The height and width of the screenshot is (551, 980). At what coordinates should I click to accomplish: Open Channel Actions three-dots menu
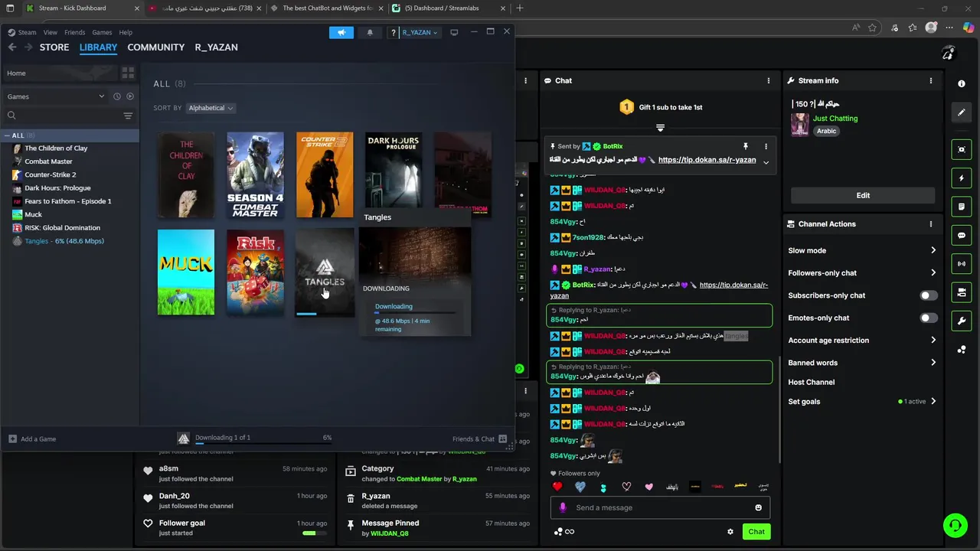point(930,224)
